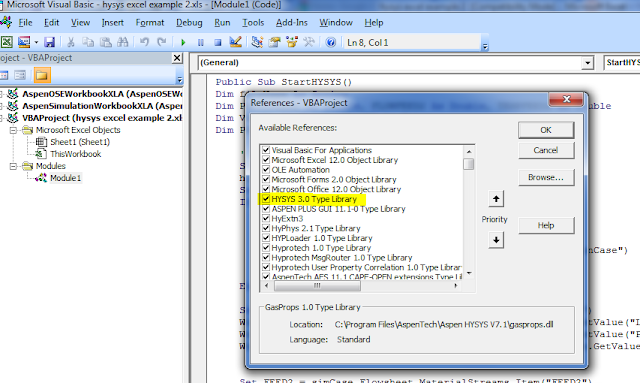Click the Break pause icon
The image size is (640, 383).
point(200,42)
